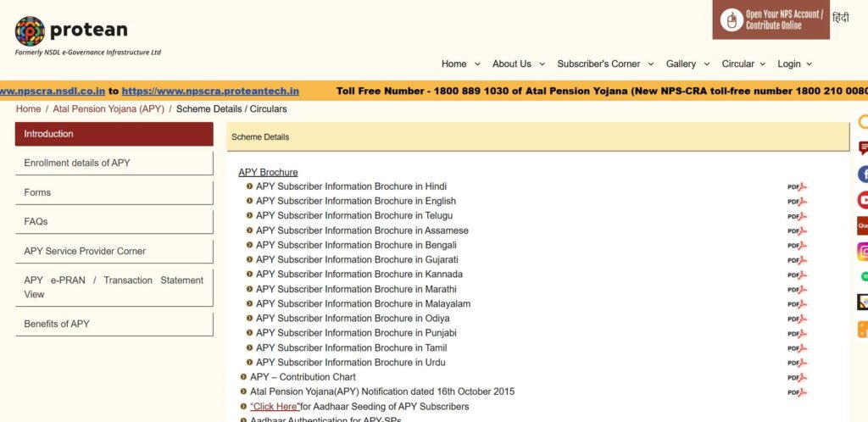
Task: Open PDF icon for Tamil brochure
Action: click(797, 348)
